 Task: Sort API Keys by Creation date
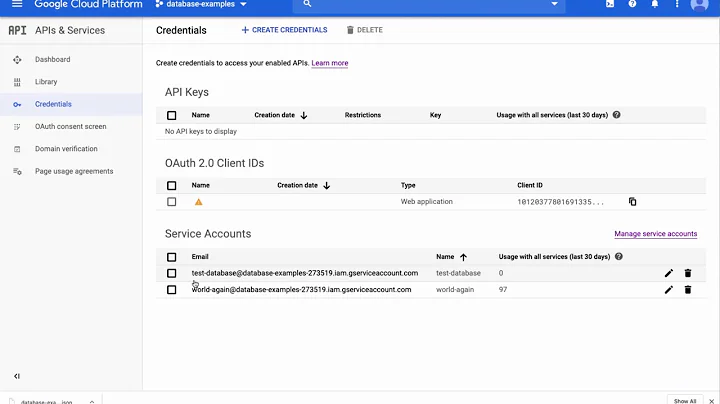tap(281, 115)
